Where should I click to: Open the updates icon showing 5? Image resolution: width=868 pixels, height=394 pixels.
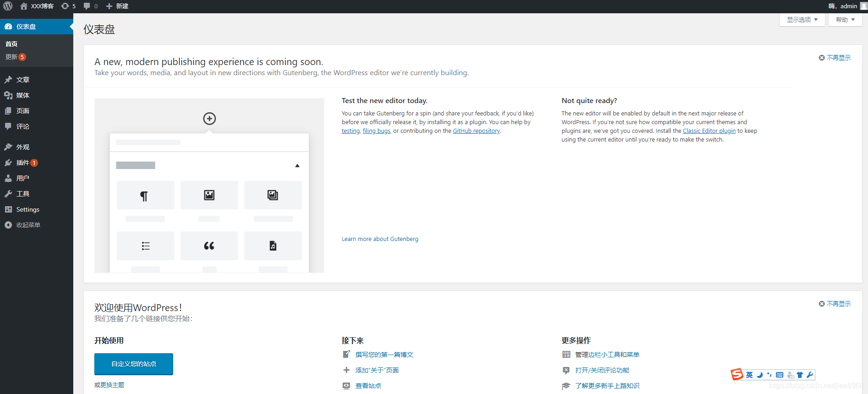point(69,6)
